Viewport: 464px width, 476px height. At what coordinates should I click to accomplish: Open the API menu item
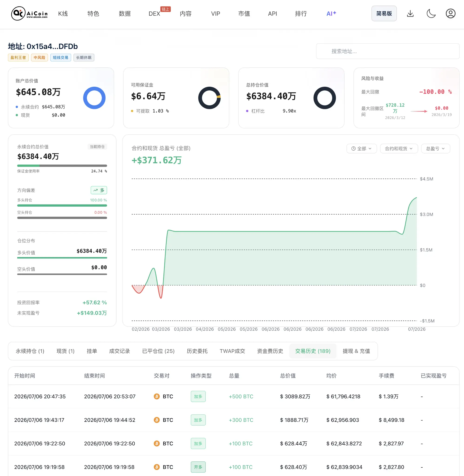(x=272, y=14)
